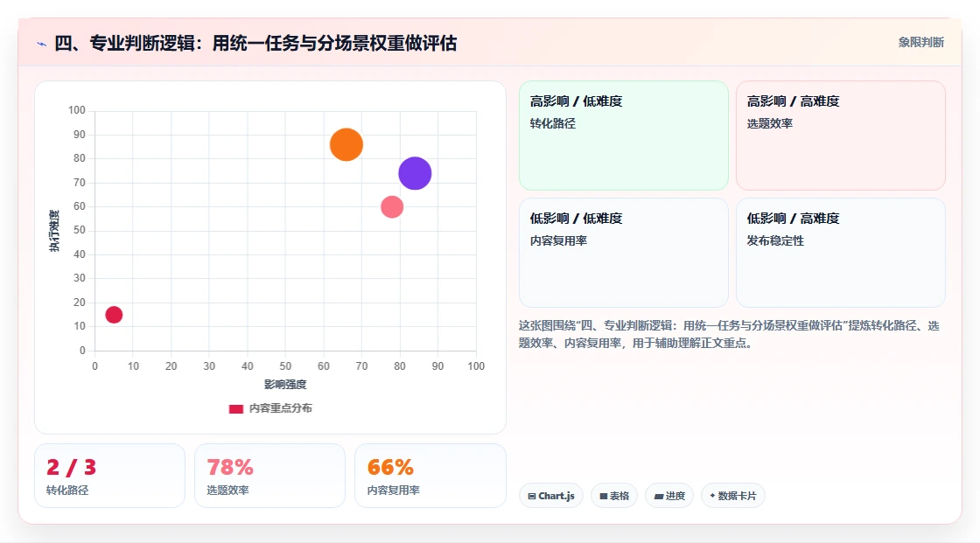Select the 高影响 / 低难度 quadrant card
Screen dimensions: 980x543
pyautogui.click(x=624, y=135)
